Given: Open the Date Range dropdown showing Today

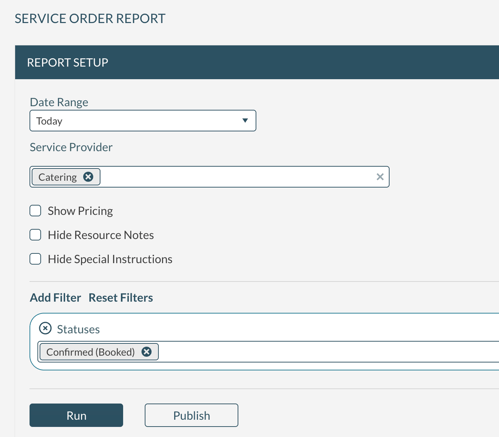Looking at the screenshot, I should click(x=143, y=121).
